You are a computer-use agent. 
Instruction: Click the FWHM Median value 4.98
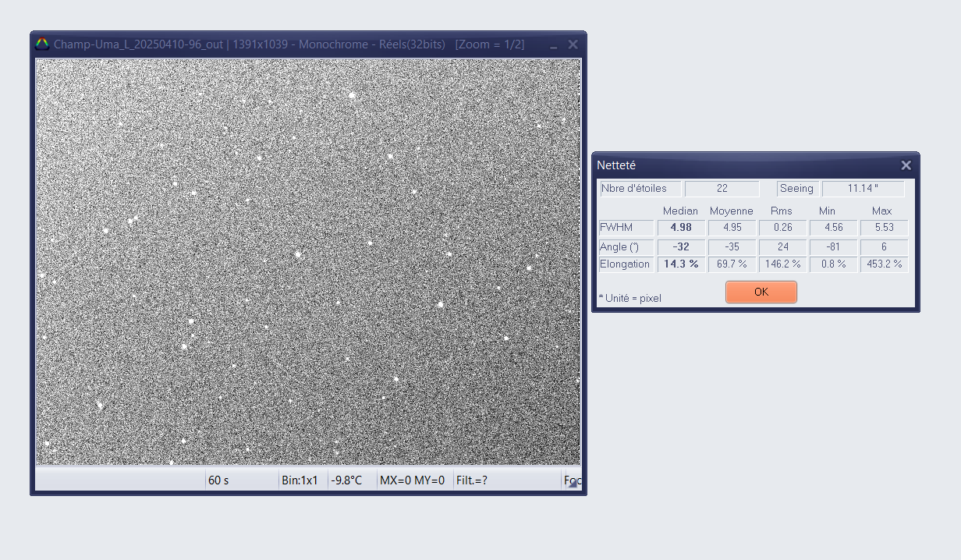[681, 228]
